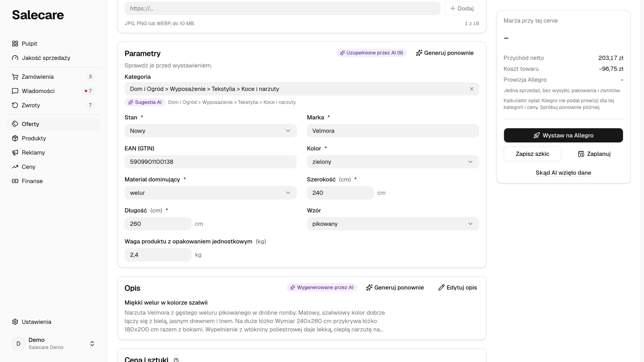644x362 pixels.
Task: Open Materiał dominujący dropdown showing welur
Action: tap(211, 193)
